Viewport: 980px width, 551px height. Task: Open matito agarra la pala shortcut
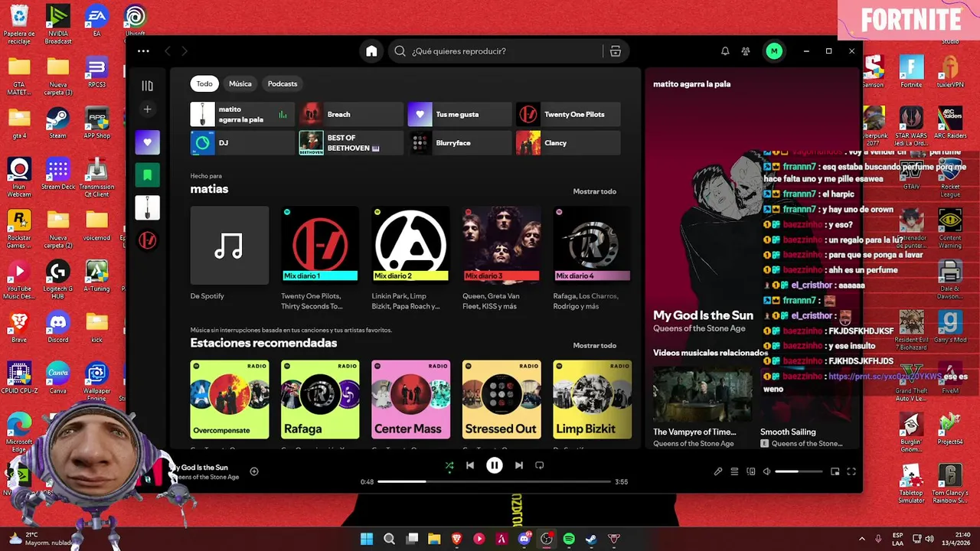pos(243,115)
